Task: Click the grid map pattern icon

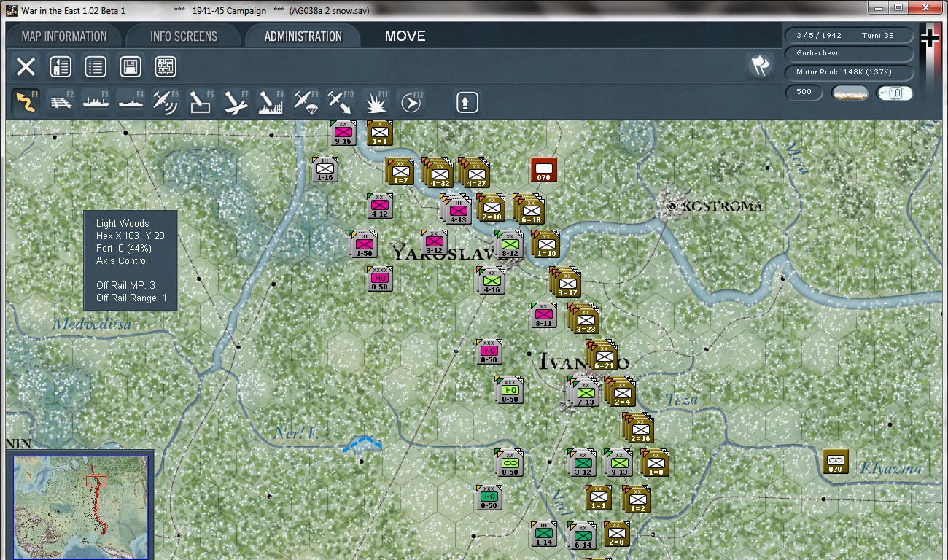Action: coord(166,67)
